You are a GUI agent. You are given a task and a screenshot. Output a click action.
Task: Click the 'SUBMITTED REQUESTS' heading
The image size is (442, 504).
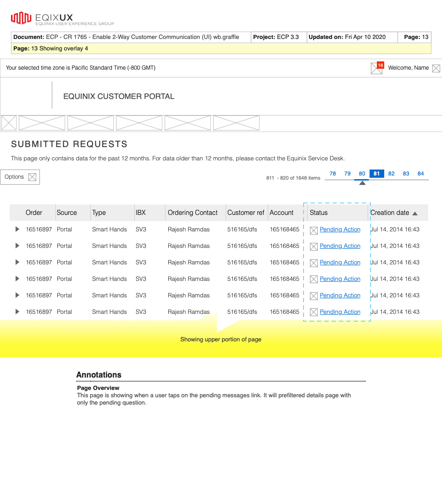click(69, 144)
